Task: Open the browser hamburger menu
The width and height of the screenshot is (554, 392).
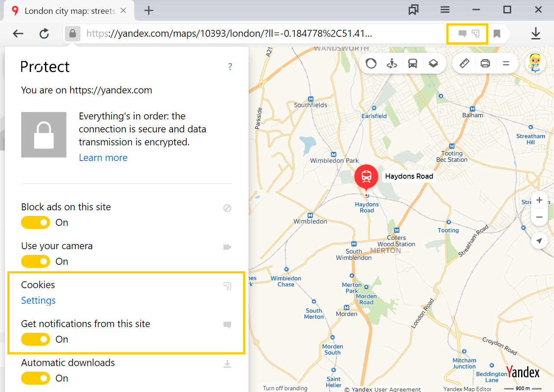Action: point(445,10)
